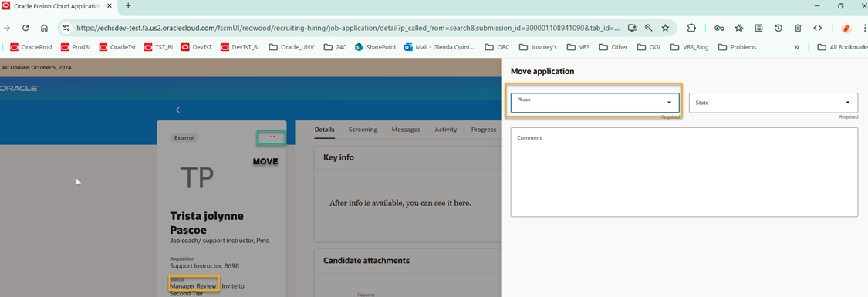
Task: Open the Activity tab
Action: tap(446, 130)
